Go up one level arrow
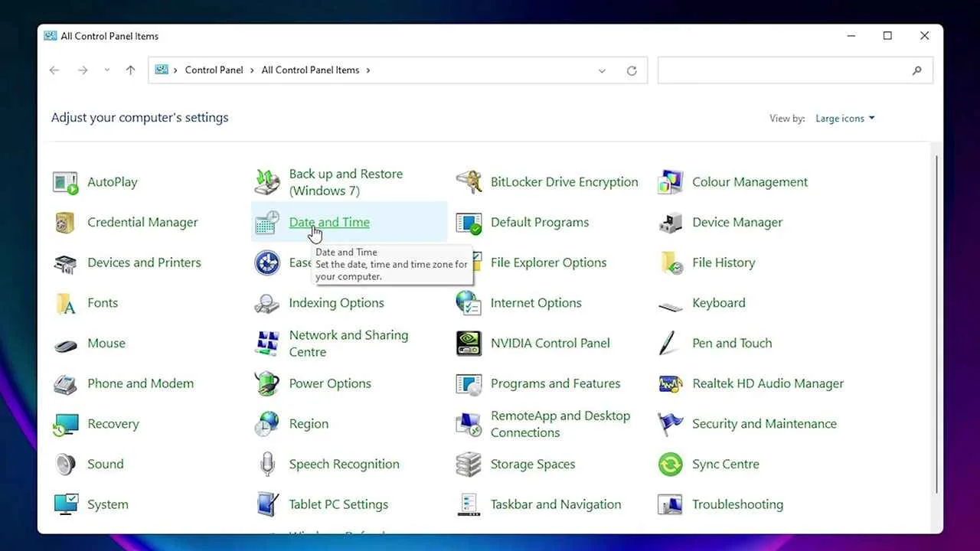Viewport: 980px width, 551px height. pos(130,70)
